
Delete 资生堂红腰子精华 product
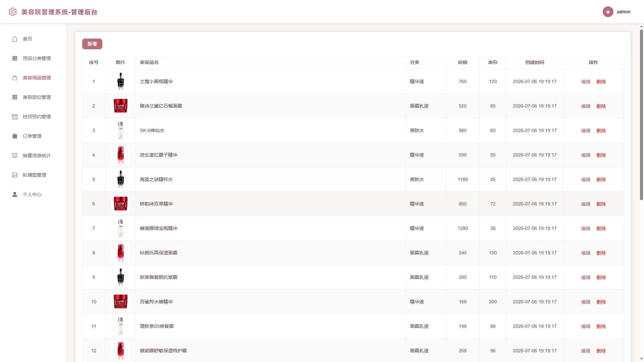pos(601,155)
